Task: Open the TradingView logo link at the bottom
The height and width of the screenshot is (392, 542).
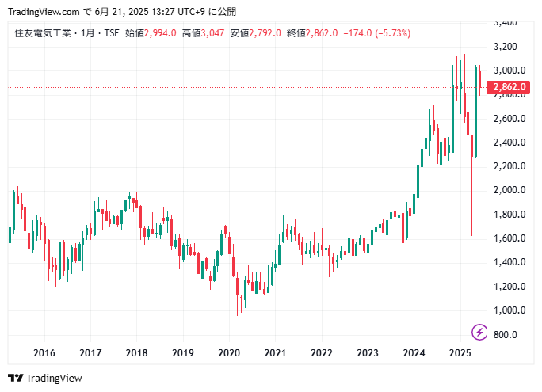Action: click(x=45, y=379)
